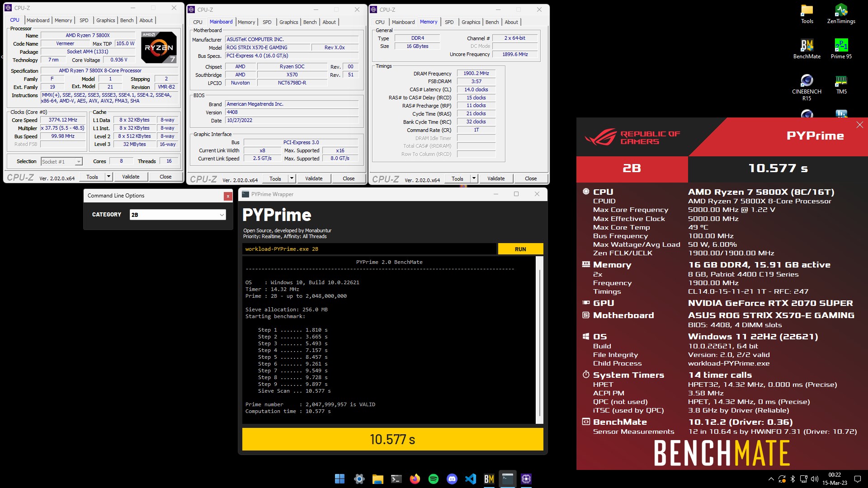This screenshot has width=868, height=488.
Task: Click the Ryzen 7 logo in CPU-Z
Action: (x=159, y=47)
